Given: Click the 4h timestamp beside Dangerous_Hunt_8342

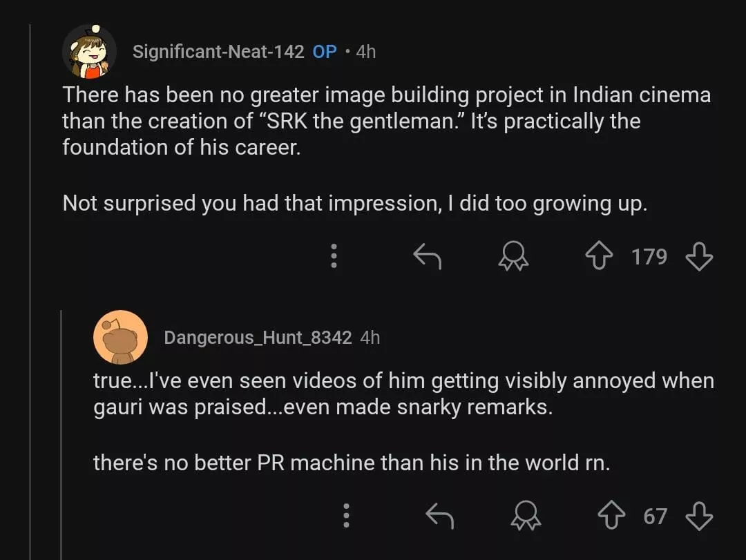Looking at the screenshot, I should click(370, 337).
